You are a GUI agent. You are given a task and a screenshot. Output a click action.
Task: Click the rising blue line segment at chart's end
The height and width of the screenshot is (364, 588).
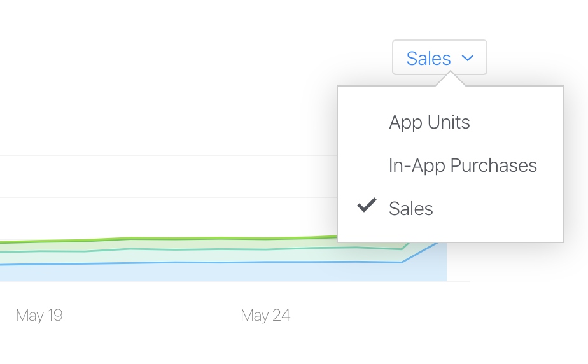(x=421, y=251)
